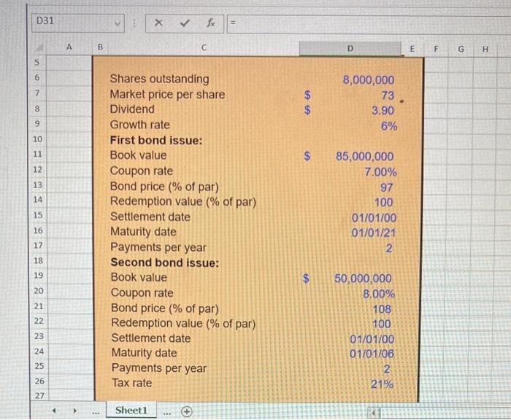Select column G header

461,49
